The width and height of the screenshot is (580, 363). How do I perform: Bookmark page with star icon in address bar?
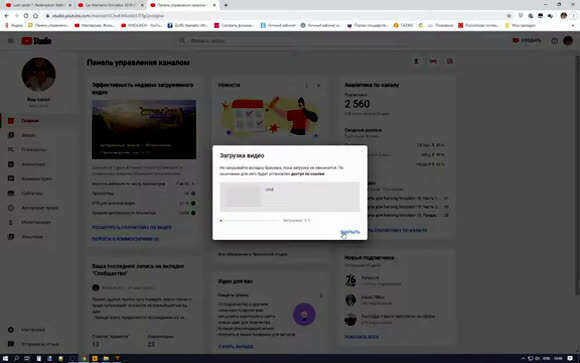pos(509,16)
